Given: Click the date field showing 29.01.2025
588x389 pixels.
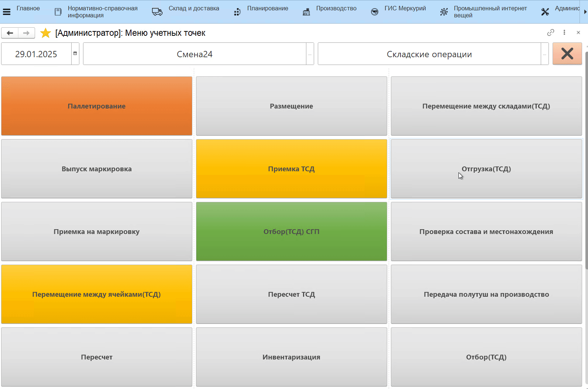Looking at the screenshot, I should [36, 54].
